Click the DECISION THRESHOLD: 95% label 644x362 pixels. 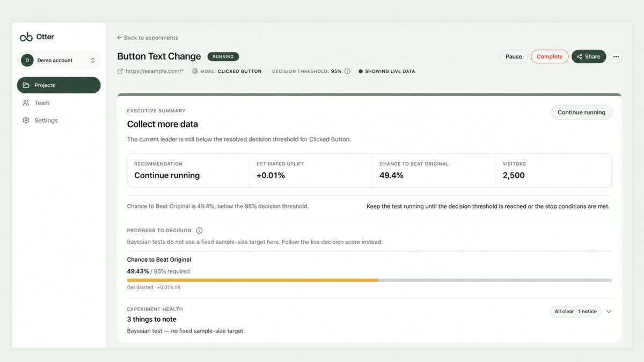tap(307, 71)
